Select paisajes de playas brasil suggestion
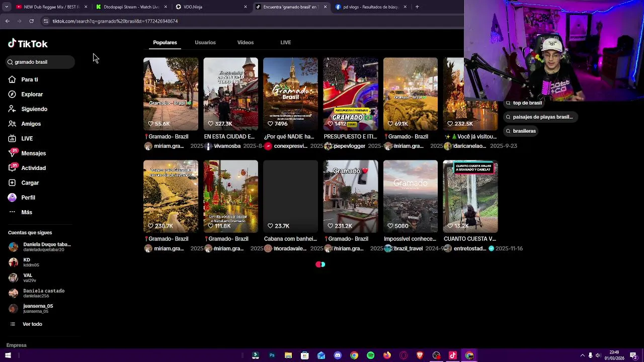This screenshot has width=644, height=362. pyautogui.click(x=539, y=117)
